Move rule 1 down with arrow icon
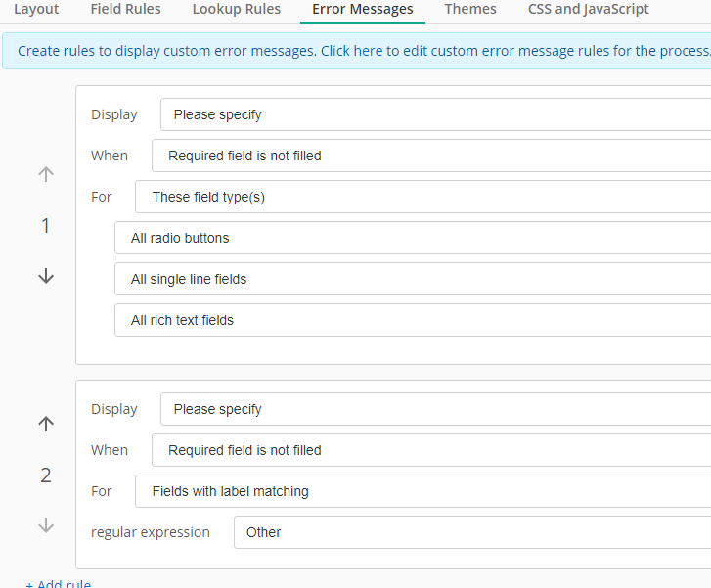Viewport: 711px width, 588px height. pyautogui.click(x=46, y=275)
